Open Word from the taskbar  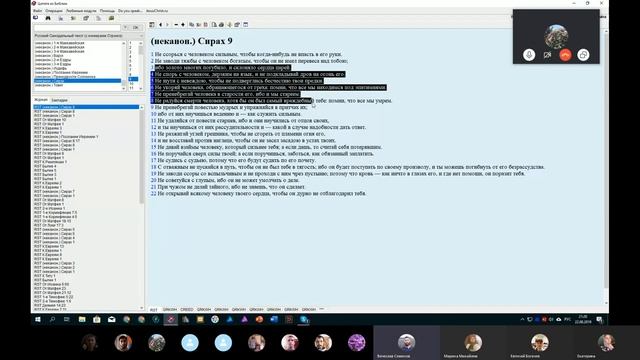pos(274,320)
